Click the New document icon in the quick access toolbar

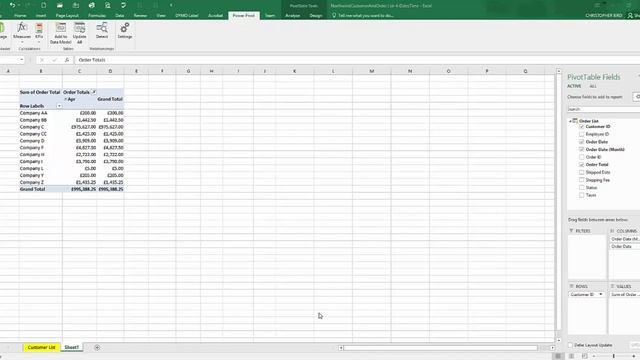tap(44, 5)
